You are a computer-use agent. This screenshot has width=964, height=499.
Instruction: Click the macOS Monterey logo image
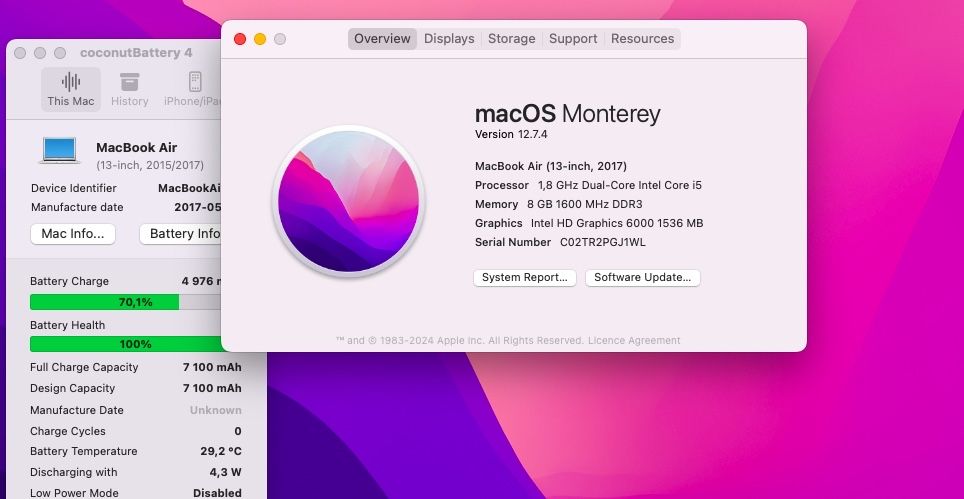click(x=349, y=202)
